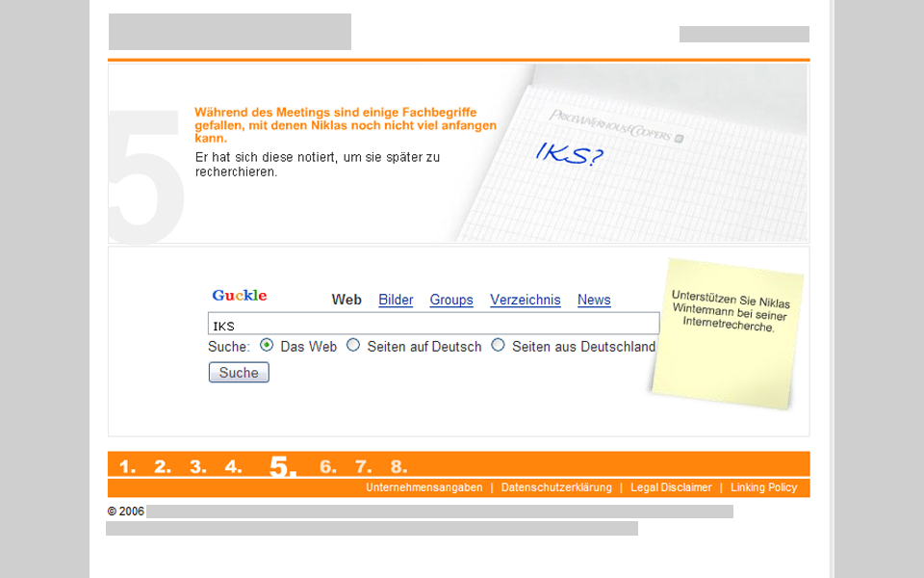Open the Verzeichnis tab

pos(525,300)
